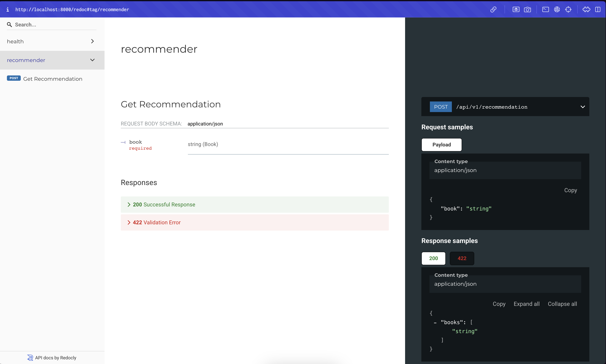The height and width of the screenshot is (364, 606).
Task: Click the page info icon beside the URL
Action: tap(8, 10)
